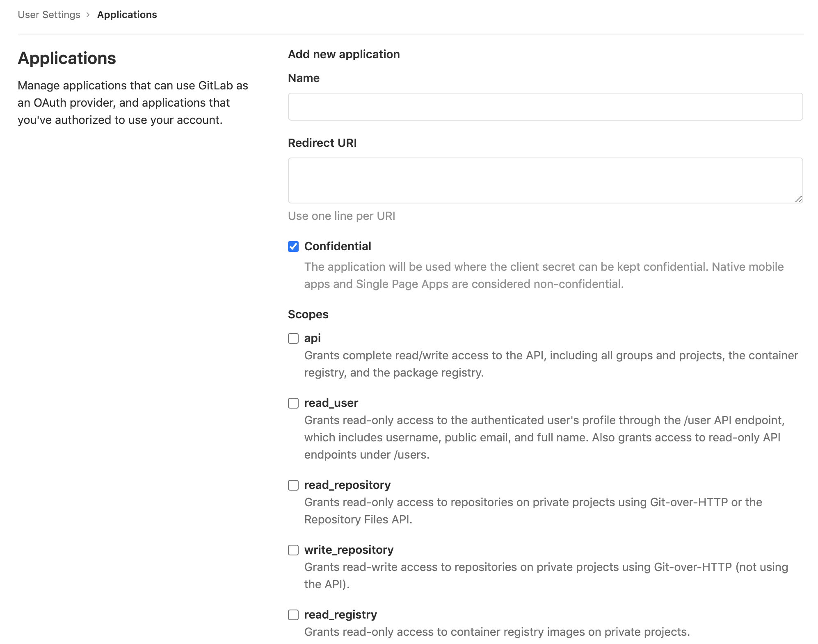
Task: Toggle the read_registry scope checkbox
Action: point(293,615)
